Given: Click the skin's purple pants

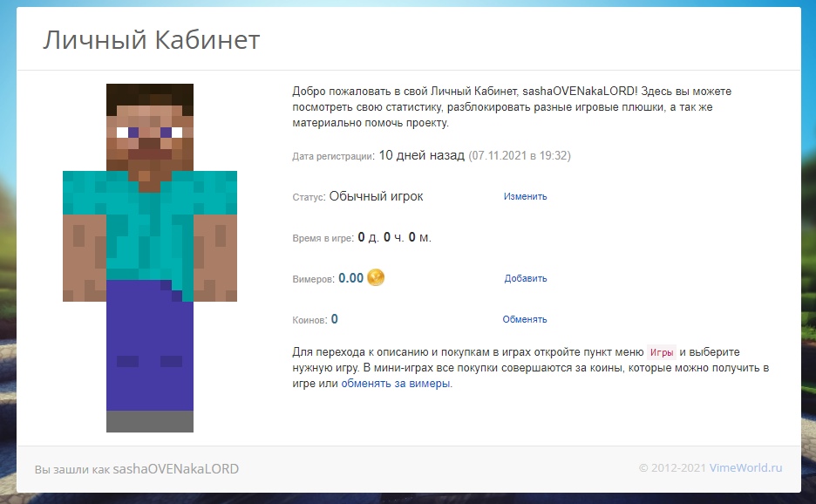Looking at the screenshot, I should coord(149,349).
